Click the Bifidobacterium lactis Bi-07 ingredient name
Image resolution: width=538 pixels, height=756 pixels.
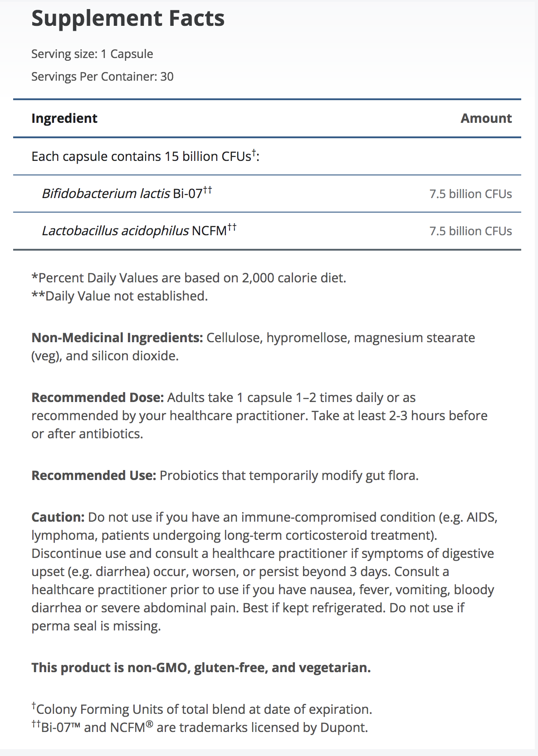(127, 194)
